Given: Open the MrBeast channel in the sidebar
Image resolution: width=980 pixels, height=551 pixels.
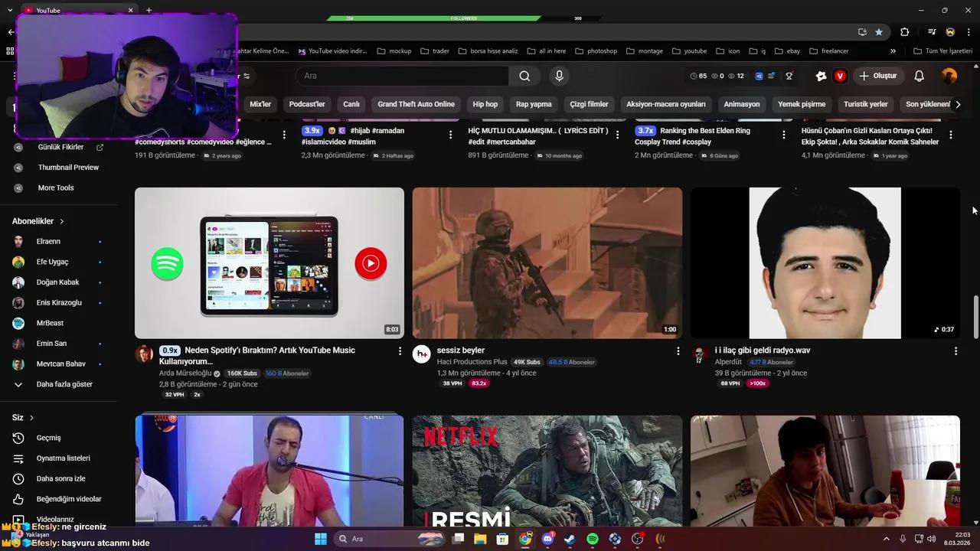Looking at the screenshot, I should tap(50, 322).
